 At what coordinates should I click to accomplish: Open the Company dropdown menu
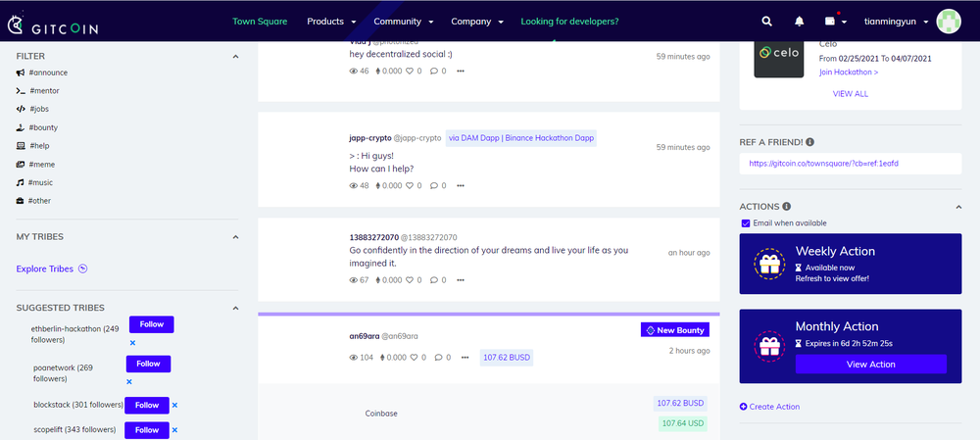point(477,22)
